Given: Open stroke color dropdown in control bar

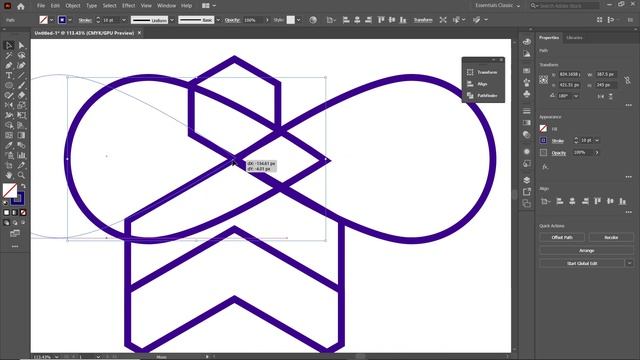Looking at the screenshot, I should pyautogui.click(x=70, y=20).
